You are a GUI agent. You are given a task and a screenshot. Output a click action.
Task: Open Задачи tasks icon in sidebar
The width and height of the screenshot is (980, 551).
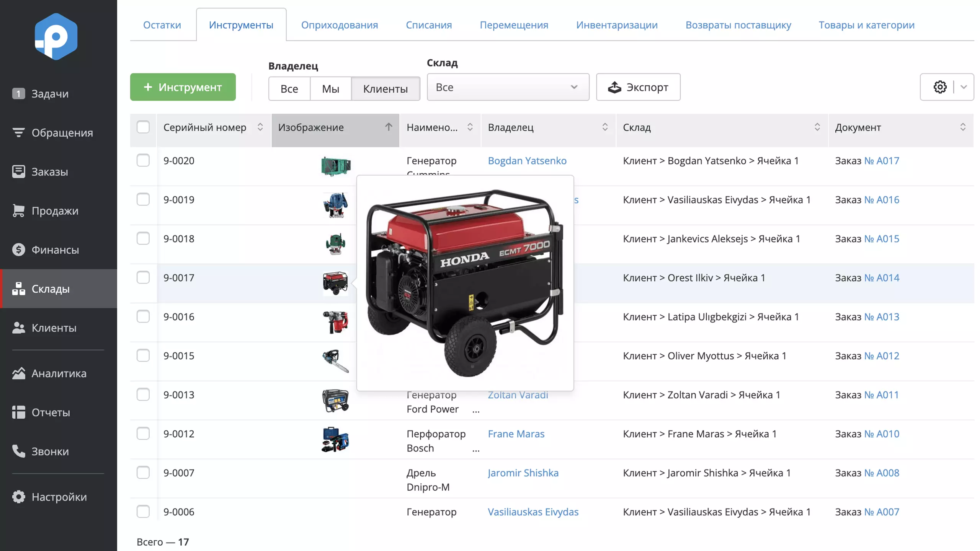(x=18, y=93)
